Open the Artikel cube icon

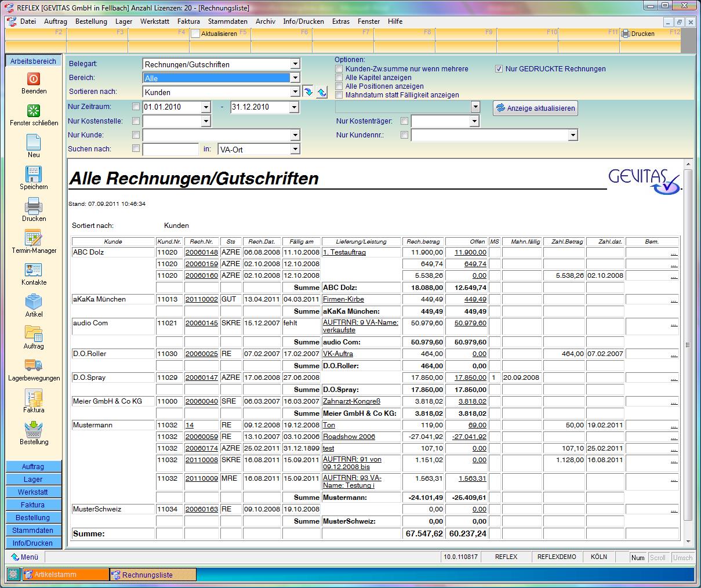pyautogui.click(x=34, y=302)
